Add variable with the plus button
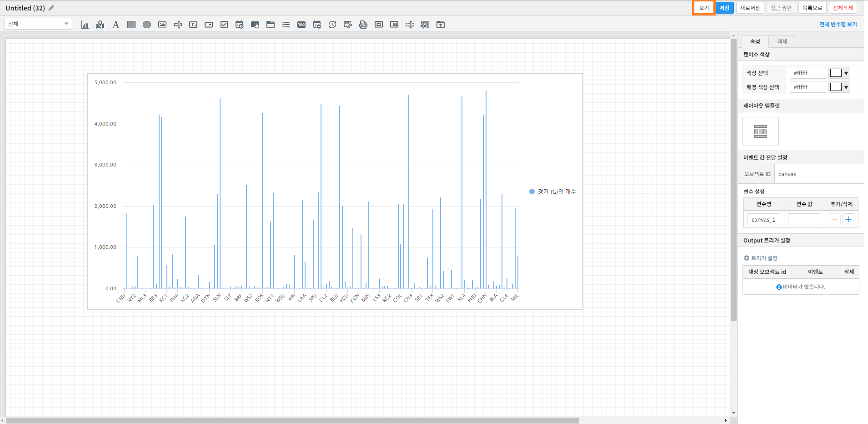The height and width of the screenshot is (424, 868). pos(848,219)
